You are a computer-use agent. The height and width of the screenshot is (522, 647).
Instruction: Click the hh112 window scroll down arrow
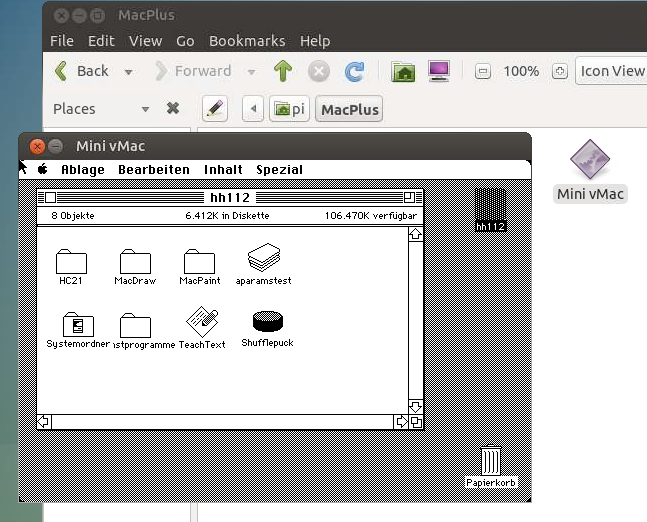click(415, 405)
